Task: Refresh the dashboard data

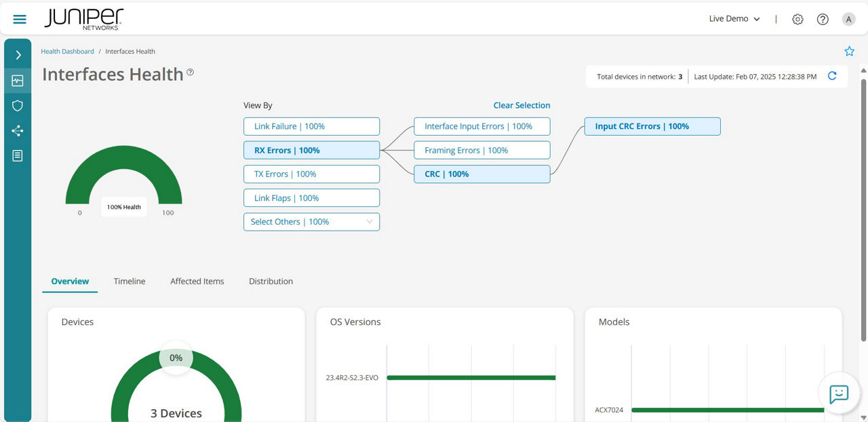Action: point(832,76)
